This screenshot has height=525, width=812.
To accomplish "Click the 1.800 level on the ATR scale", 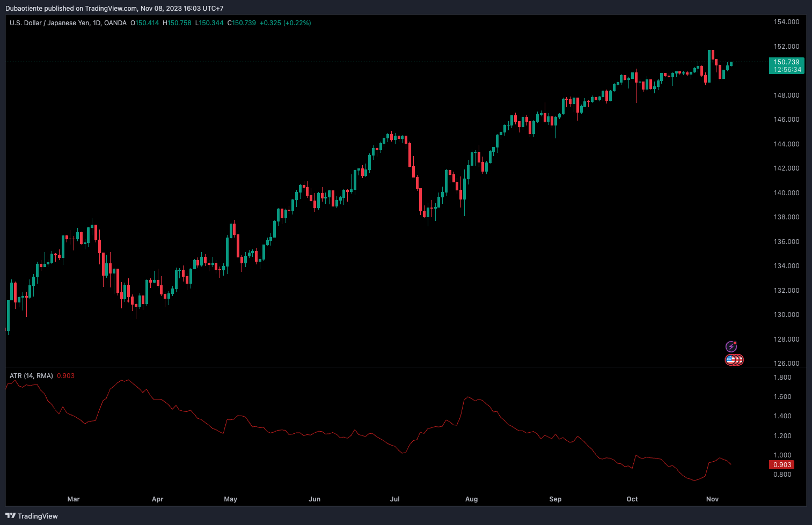I will [x=782, y=378].
